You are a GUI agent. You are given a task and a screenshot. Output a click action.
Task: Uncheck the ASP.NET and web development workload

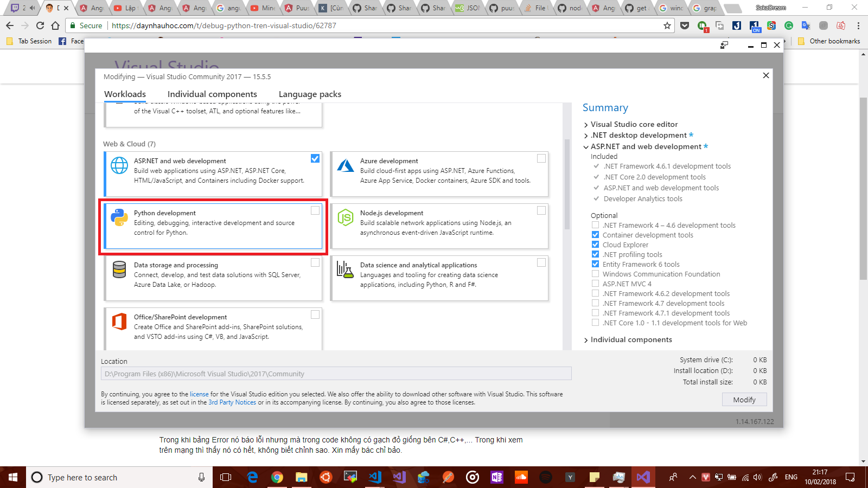(x=315, y=158)
